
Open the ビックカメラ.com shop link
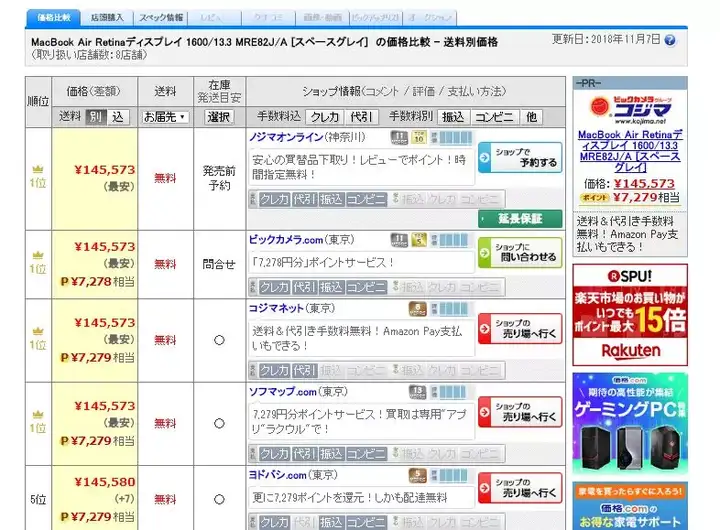[x=286, y=240]
